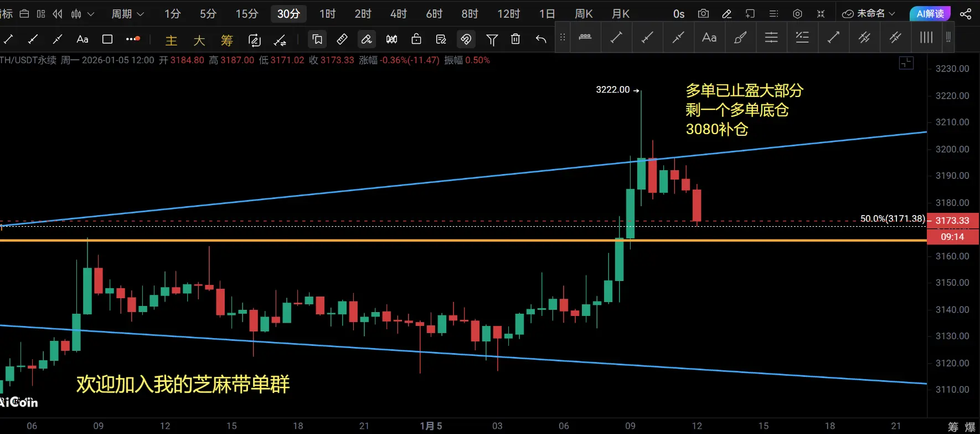Select the orange horizontal support line
The width and height of the screenshot is (980, 434).
(x=463, y=240)
